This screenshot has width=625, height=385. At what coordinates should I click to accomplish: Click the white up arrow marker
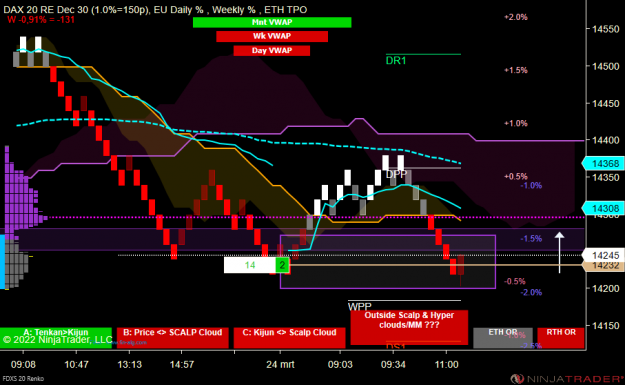click(x=560, y=253)
